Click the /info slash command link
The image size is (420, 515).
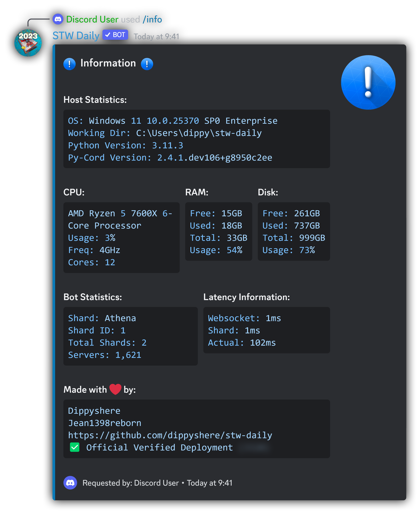pyautogui.click(x=152, y=19)
